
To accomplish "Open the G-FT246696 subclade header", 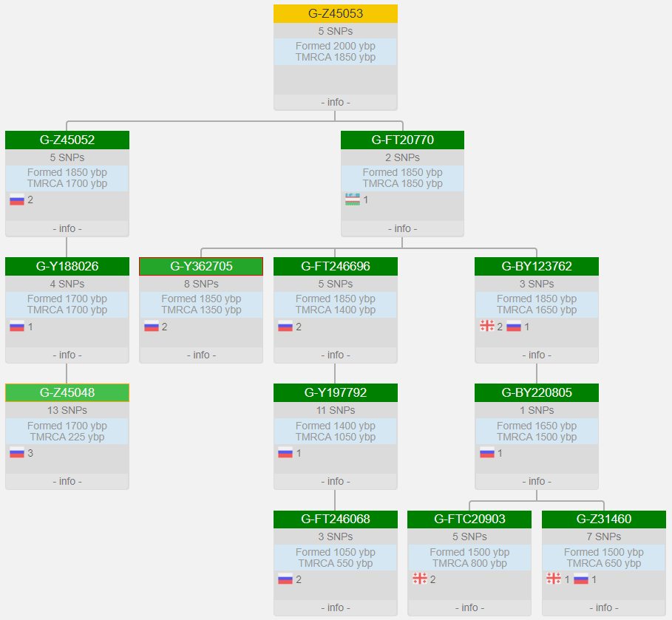I will [x=335, y=266].
